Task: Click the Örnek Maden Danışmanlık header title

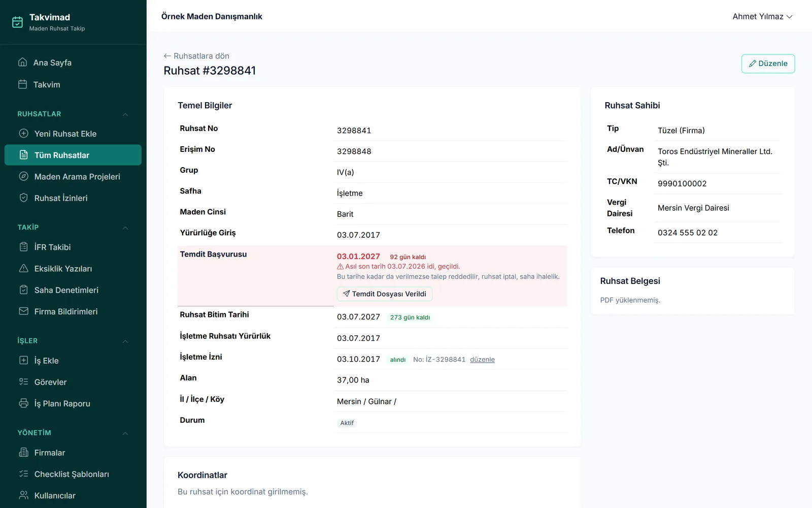Action: pos(212,16)
